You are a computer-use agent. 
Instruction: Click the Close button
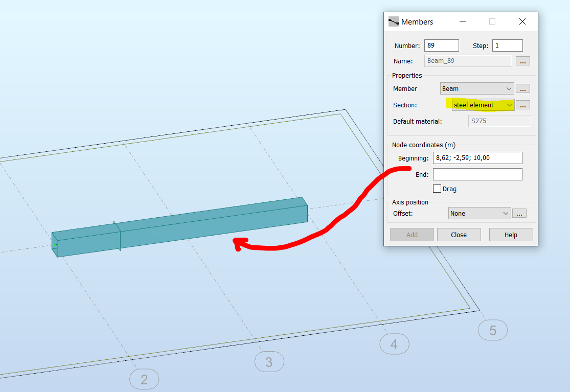tap(459, 234)
